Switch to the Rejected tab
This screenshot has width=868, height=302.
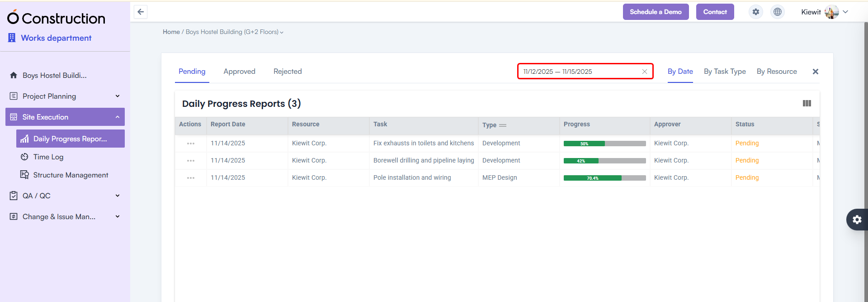(288, 72)
